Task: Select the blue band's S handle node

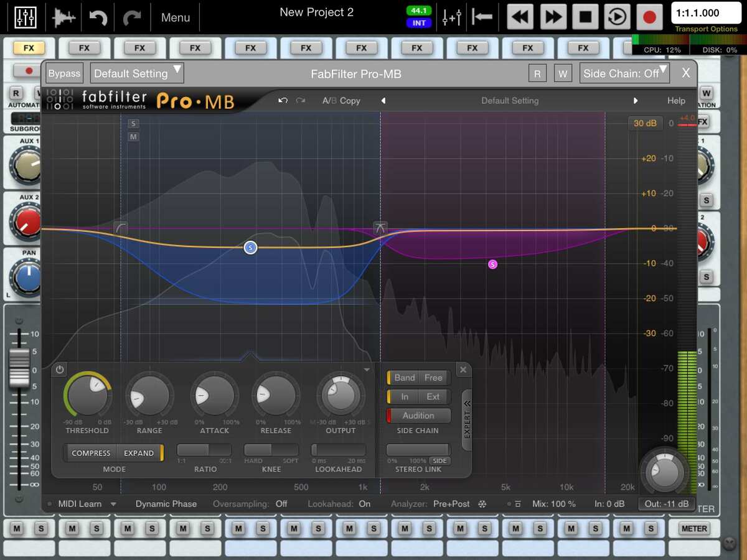Action: [250, 248]
